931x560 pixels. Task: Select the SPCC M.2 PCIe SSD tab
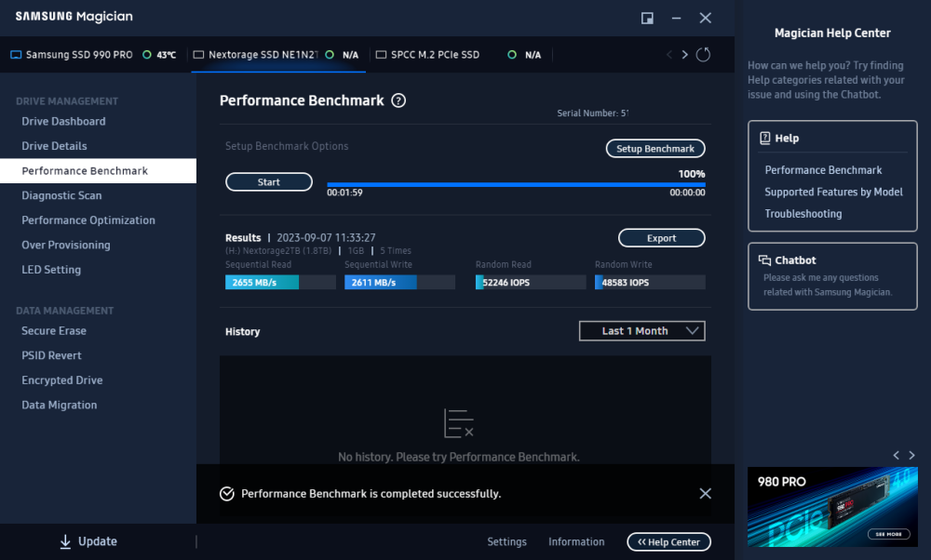460,55
